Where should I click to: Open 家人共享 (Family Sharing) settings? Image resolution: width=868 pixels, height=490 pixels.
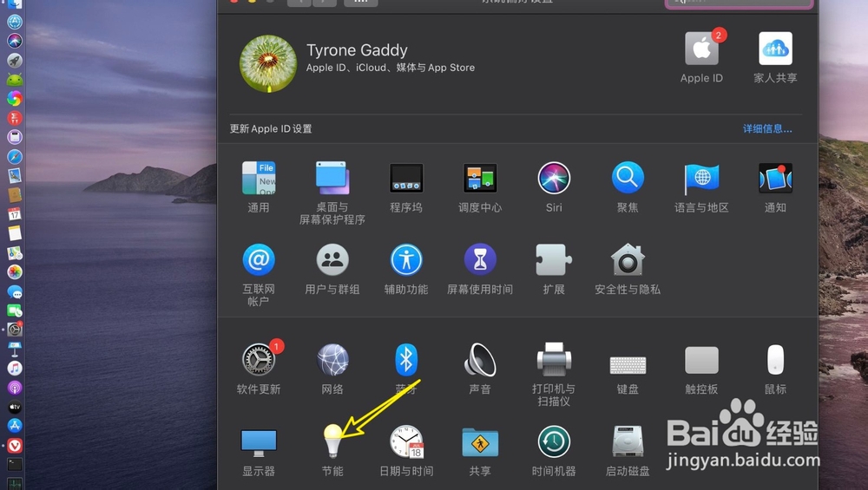click(x=775, y=49)
